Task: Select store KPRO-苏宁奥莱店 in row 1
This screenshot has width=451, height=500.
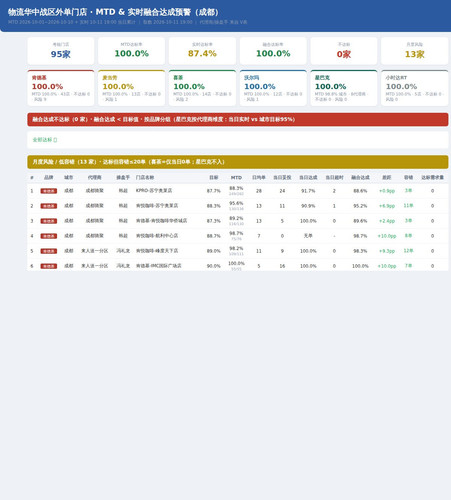Action: 154,191
